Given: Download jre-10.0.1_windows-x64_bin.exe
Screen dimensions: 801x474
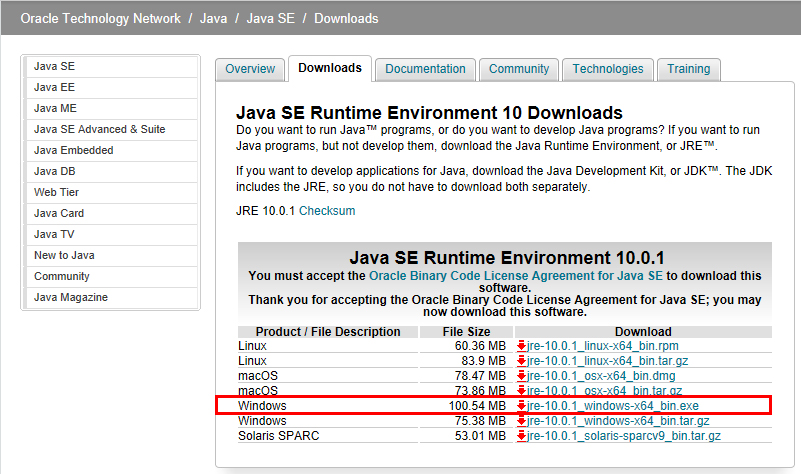Looking at the screenshot, I should click(x=612, y=406).
